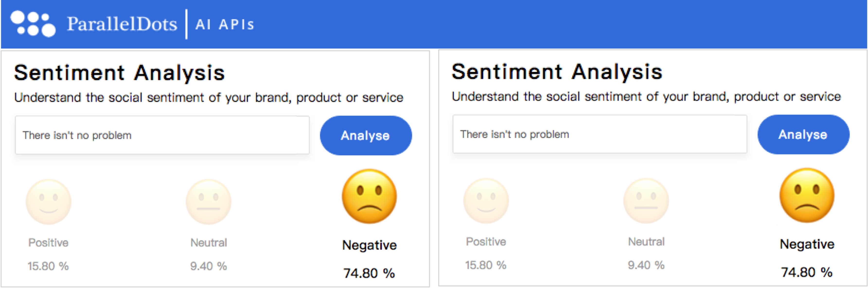The width and height of the screenshot is (868, 288).
Task: Click the AI APIs header label
Action: [x=225, y=25]
